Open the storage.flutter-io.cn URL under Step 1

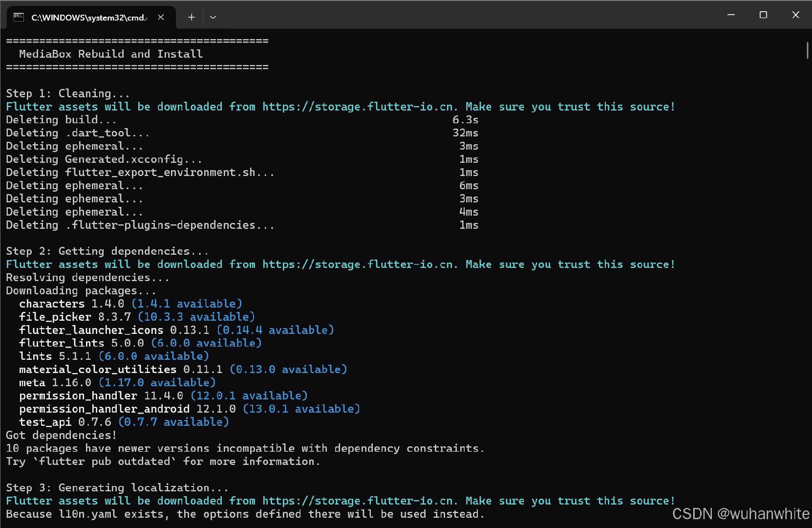(359, 107)
